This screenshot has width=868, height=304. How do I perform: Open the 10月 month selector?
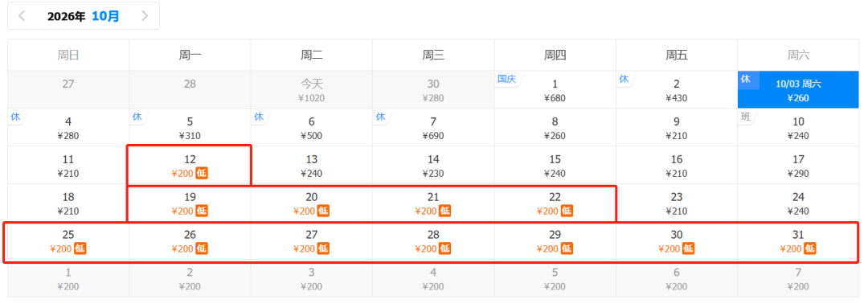[105, 16]
